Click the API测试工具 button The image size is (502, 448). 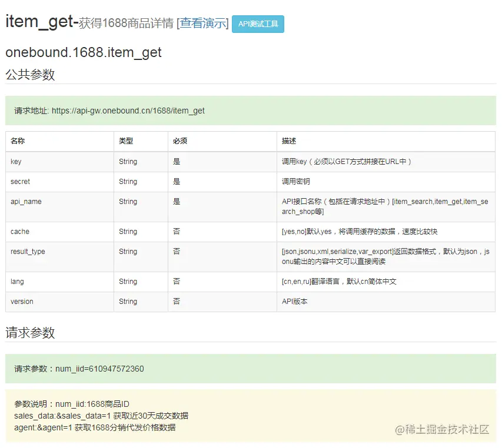258,24
